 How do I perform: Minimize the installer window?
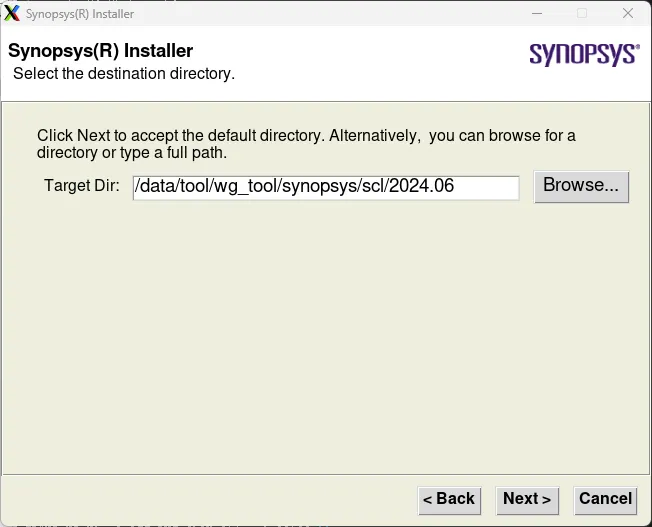coord(537,13)
